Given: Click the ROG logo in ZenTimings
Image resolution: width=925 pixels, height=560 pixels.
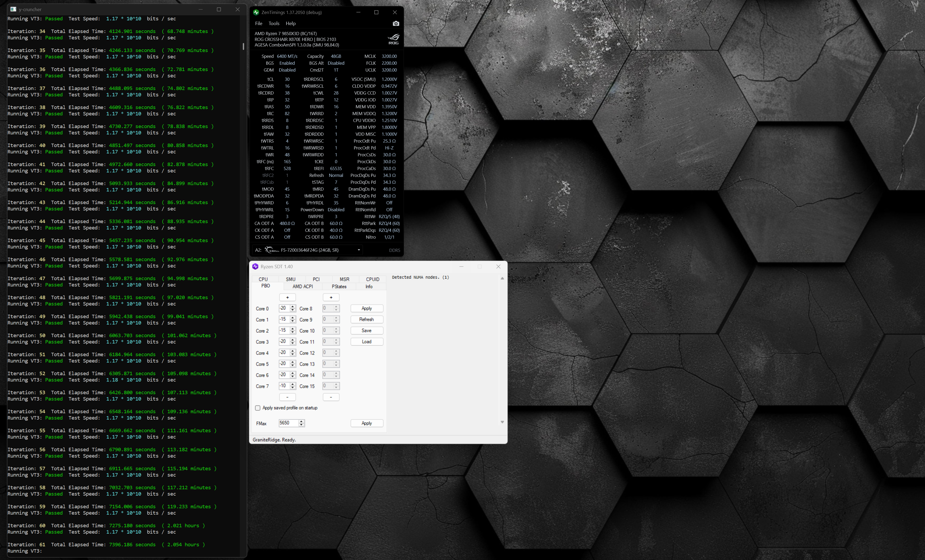Looking at the screenshot, I should point(393,39).
